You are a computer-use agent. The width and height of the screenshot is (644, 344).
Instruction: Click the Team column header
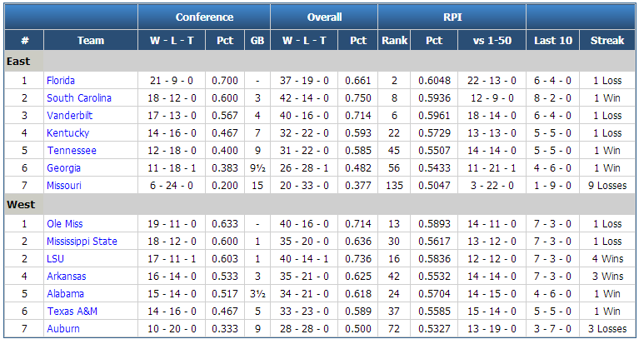(x=91, y=40)
